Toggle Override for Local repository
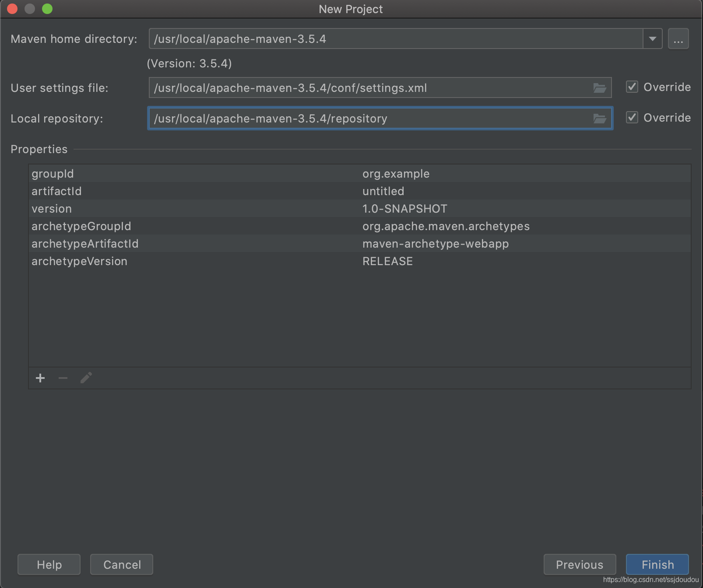This screenshot has width=703, height=588. tap(632, 118)
